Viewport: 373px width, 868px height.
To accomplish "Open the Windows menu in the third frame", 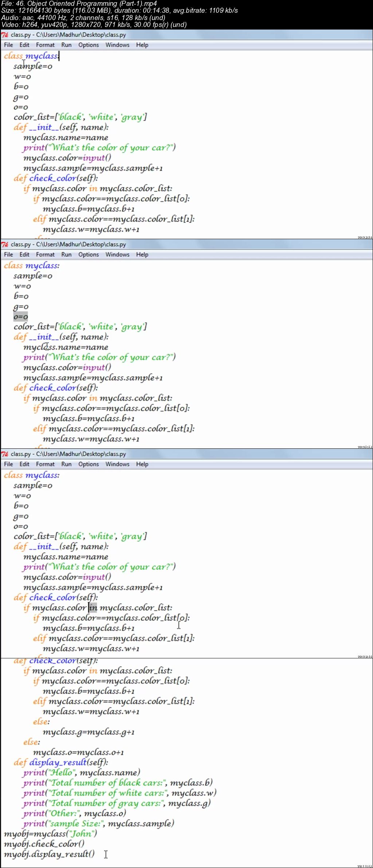I will 117,464.
